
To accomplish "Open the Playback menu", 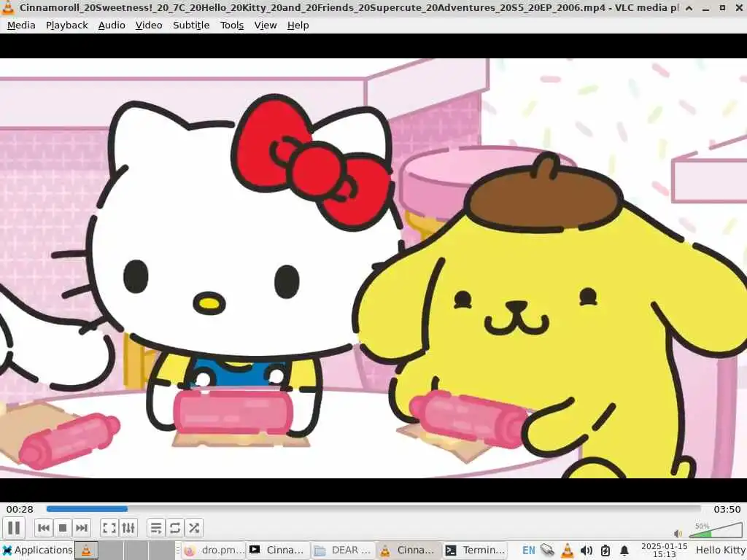I will pyautogui.click(x=66, y=26).
